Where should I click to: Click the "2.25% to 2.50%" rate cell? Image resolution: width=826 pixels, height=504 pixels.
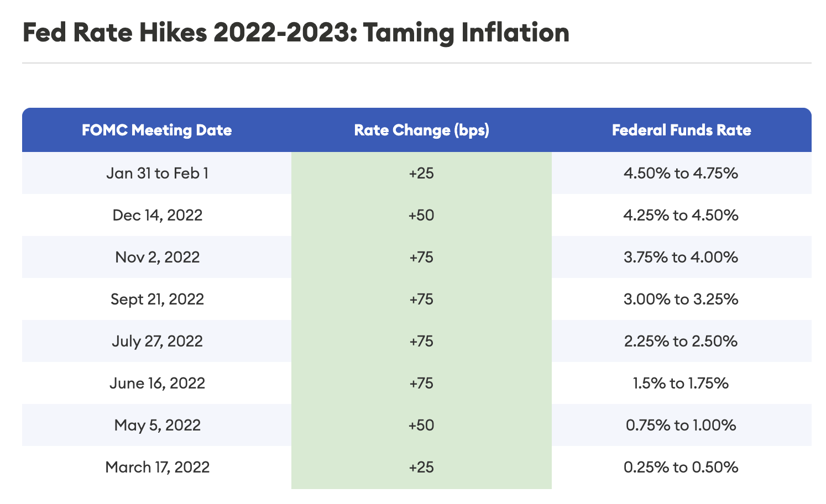(x=681, y=341)
